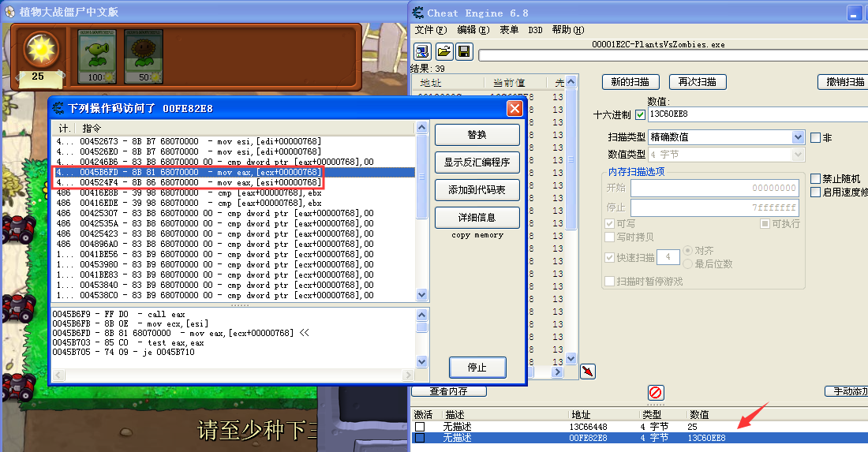Screen dimensions: 868x452
Task: Click the 查看内存 button
Action: [x=449, y=391]
